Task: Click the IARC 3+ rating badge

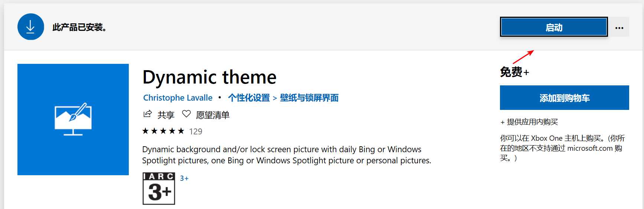Action: (159, 189)
